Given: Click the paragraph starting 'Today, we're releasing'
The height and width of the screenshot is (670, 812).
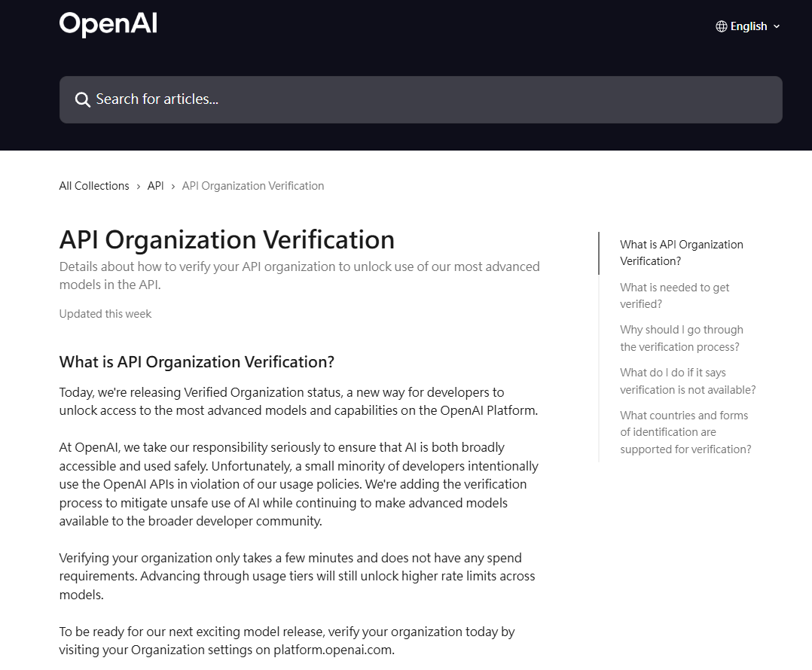Looking at the screenshot, I should pos(298,401).
